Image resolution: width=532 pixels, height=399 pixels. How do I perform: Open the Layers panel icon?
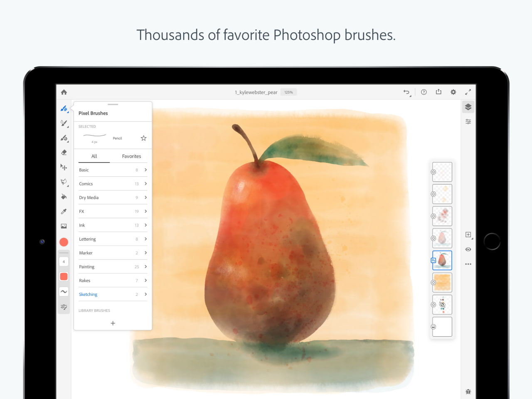click(x=468, y=106)
